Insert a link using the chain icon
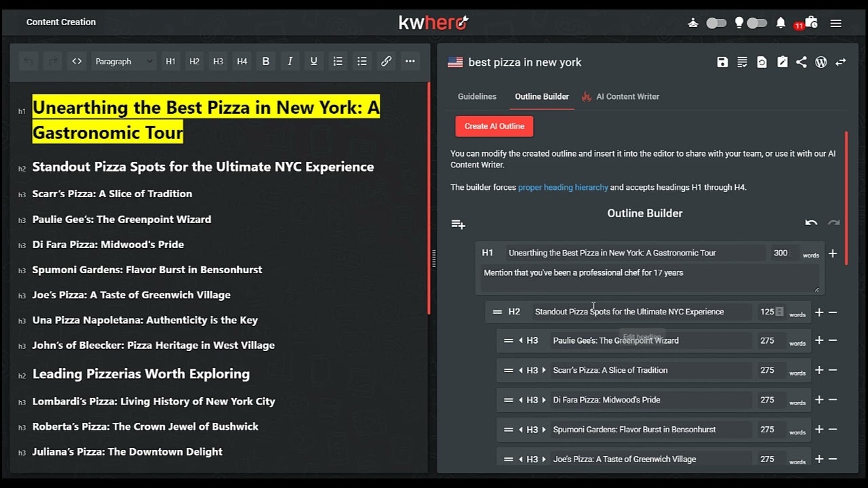868x488 pixels. coord(386,61)
